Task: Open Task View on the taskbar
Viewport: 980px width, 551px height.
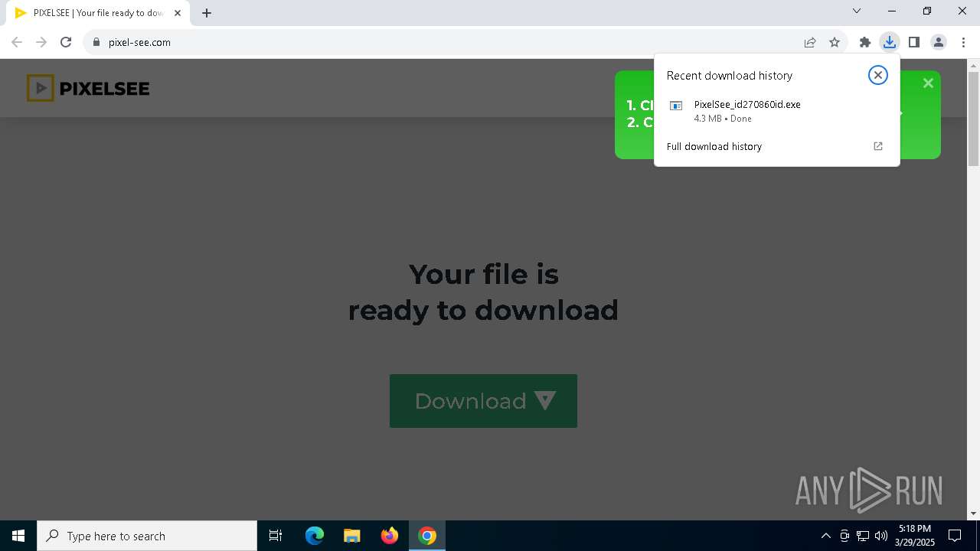Action: point(276,536)
